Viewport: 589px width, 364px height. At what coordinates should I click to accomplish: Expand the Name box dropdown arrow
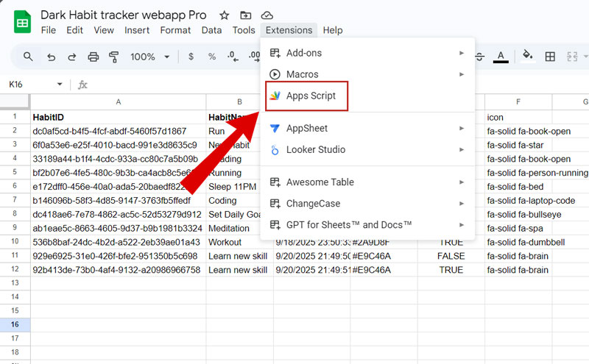click(x=60, y=85)
